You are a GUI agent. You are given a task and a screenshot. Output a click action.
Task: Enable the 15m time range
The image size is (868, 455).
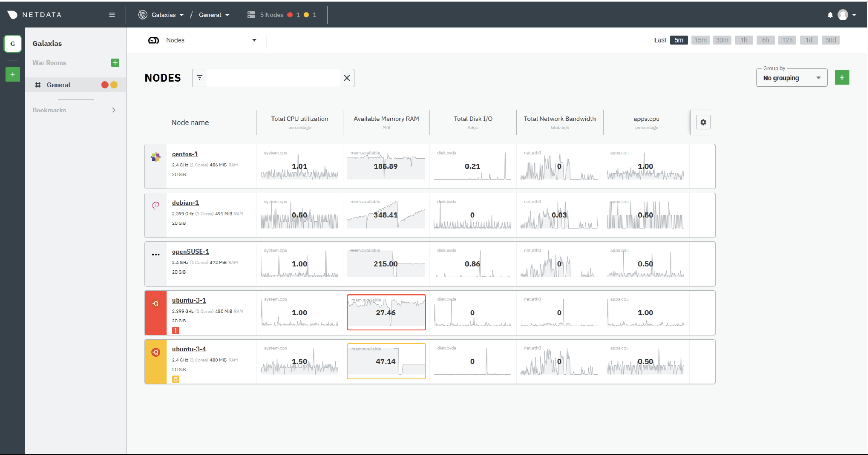(701, 40)
